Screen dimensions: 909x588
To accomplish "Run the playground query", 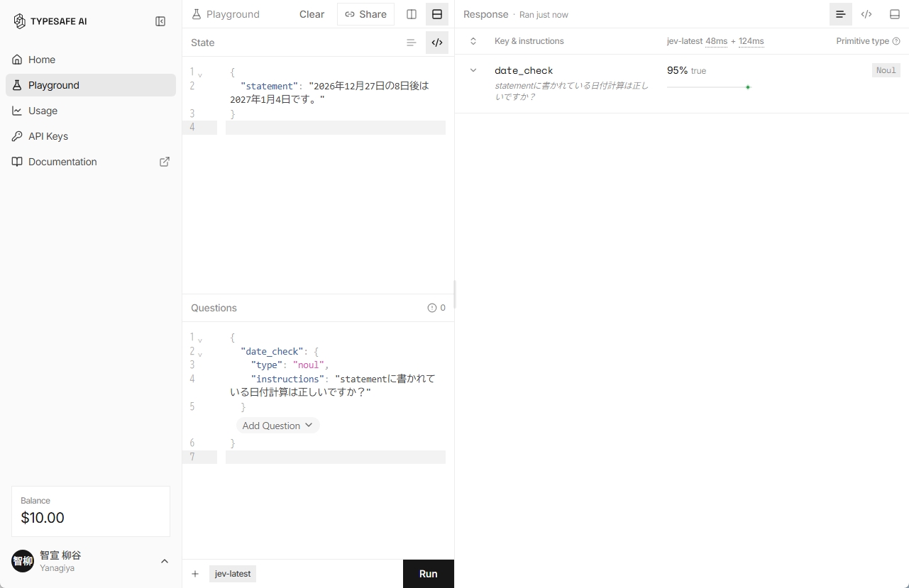I will click(x=428, y=574).
